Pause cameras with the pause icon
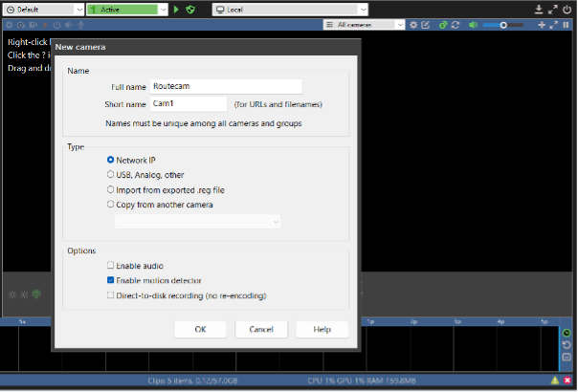Image resolution: width=578 pixels, height=392 pixels. [x=566, y=25]
